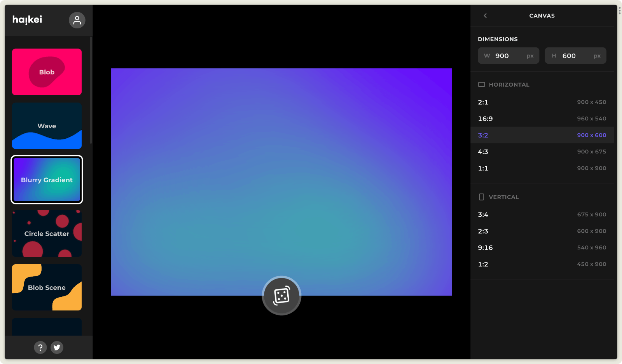Set canvas to 1:1 square preset
Image resolution: width=622 pixels, height=364 pixels.
(x=542, y=168)
